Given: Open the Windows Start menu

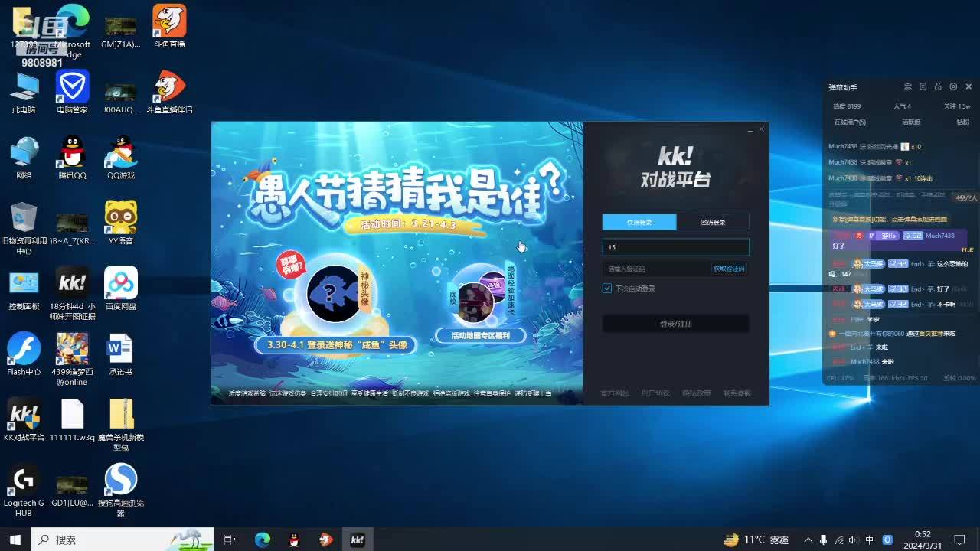Looking at the screenshot, I should (15, 540).
